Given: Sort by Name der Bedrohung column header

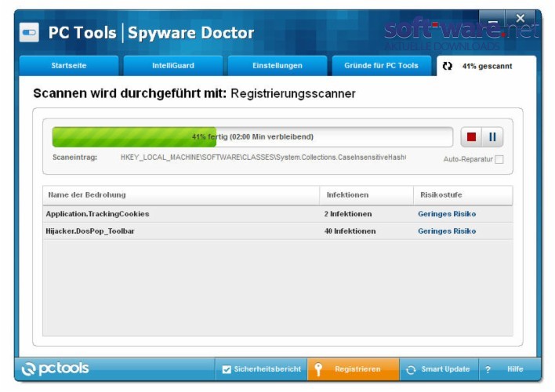Looking at the screenshot, I should [x=181, y=194].
